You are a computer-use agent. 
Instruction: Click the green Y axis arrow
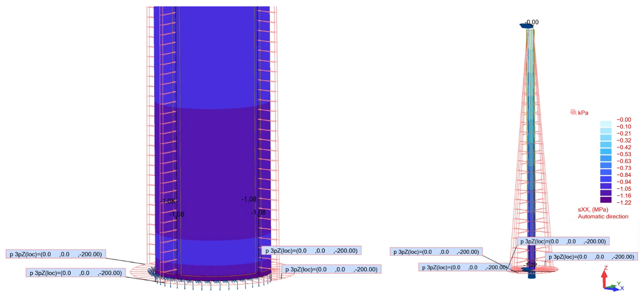coord(613,286)
